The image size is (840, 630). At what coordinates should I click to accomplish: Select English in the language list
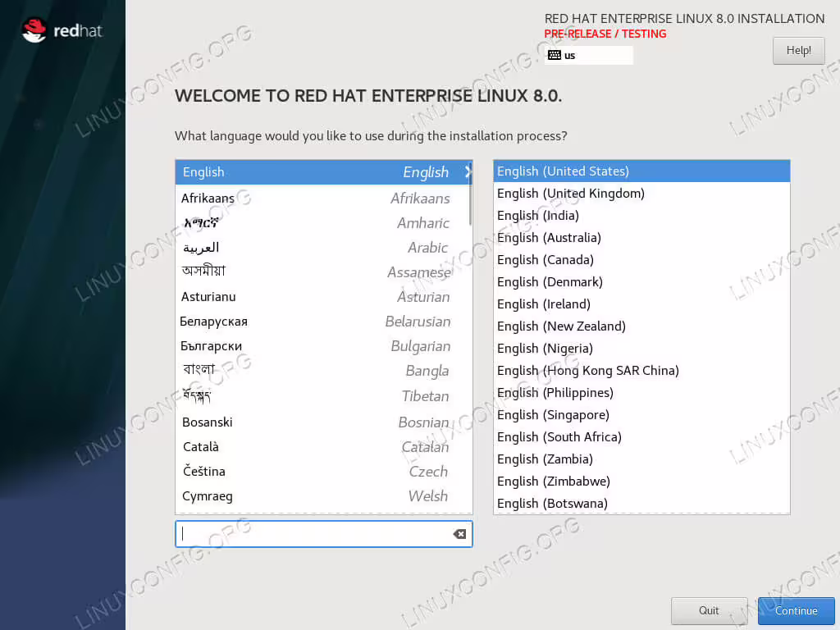(323, 172)
